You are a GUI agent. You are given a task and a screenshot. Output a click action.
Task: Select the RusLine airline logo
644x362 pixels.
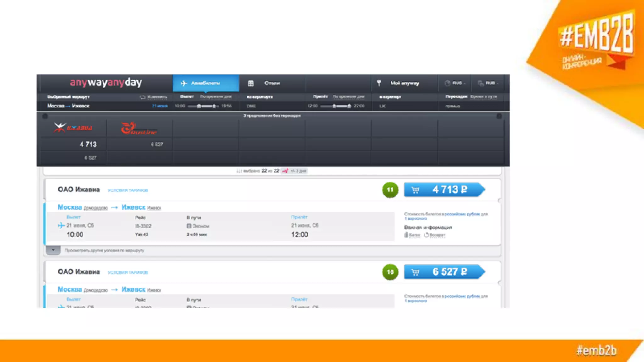tap(139, 129)
